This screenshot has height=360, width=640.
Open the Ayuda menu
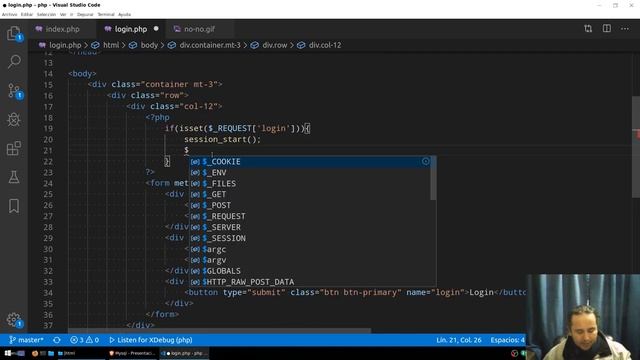click(124, 14)
